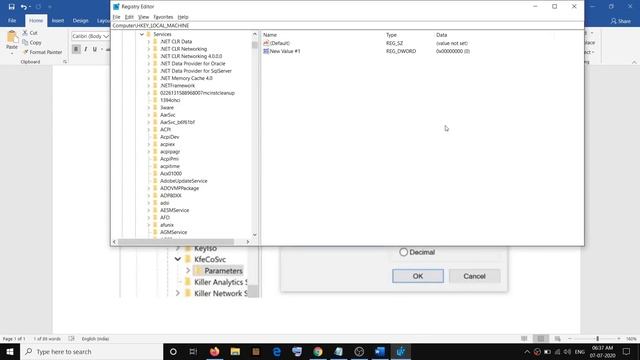
Task: Click the 'Type here to search' box
Action: tap(91, 351)
